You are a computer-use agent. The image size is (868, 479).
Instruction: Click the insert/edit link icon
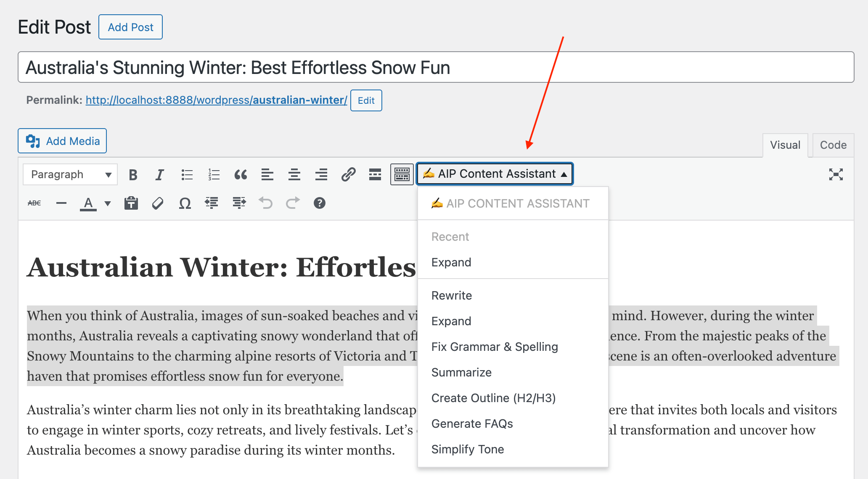[x=348, y=174]
